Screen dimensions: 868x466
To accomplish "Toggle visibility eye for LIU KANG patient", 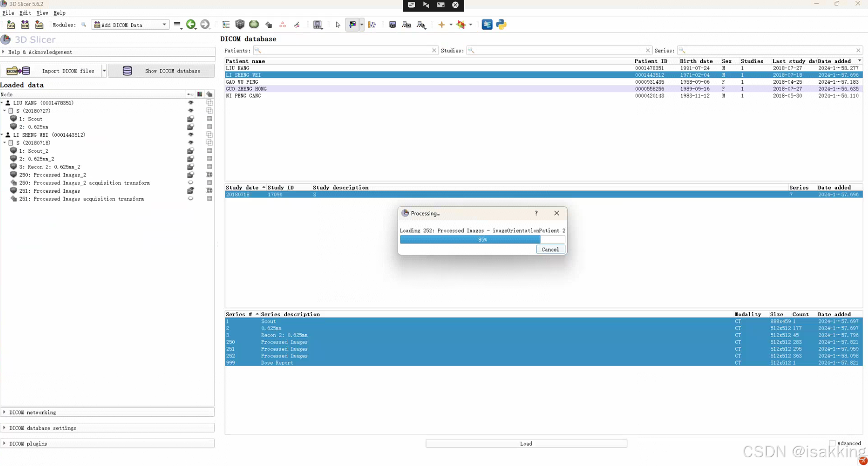I will pos(191,103).
